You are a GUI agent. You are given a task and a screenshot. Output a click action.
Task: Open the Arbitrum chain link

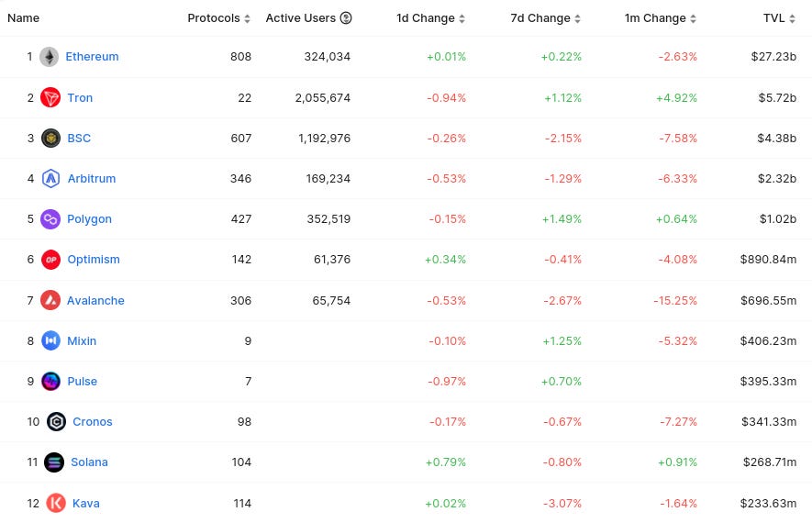pyautogui.click(x=92, y=179)
